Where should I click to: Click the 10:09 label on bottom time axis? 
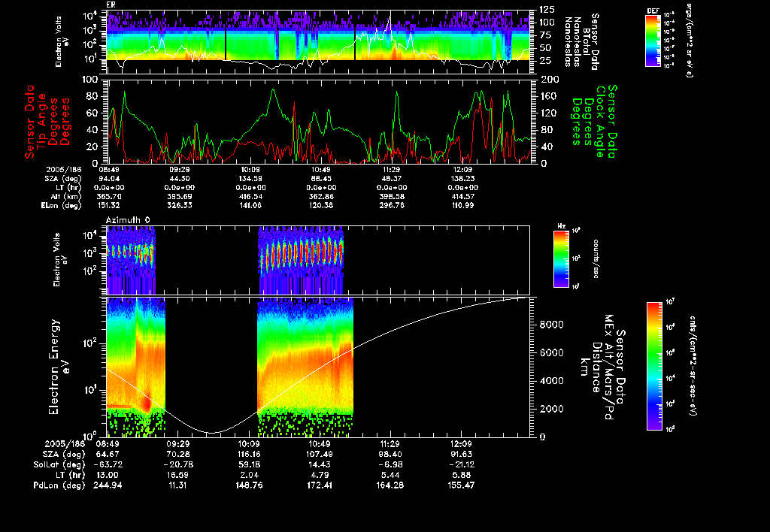[249, 445]
